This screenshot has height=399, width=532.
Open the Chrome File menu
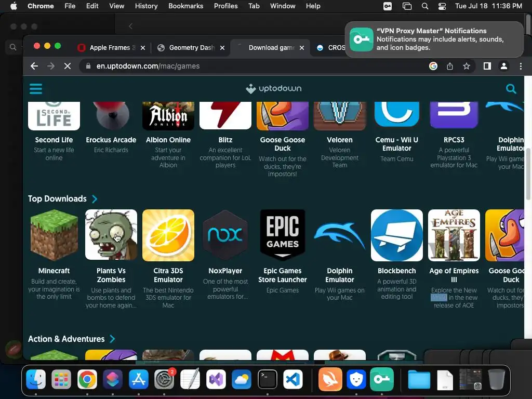pyautogui.click(x=70, y=6)
